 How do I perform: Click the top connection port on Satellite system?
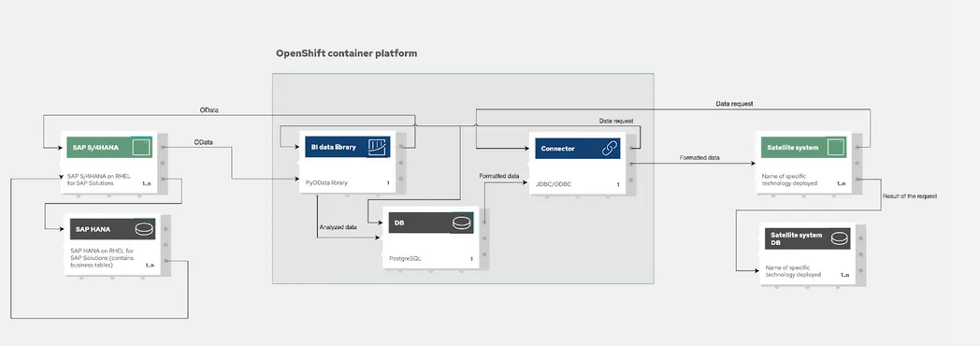(x=857, y=147)
